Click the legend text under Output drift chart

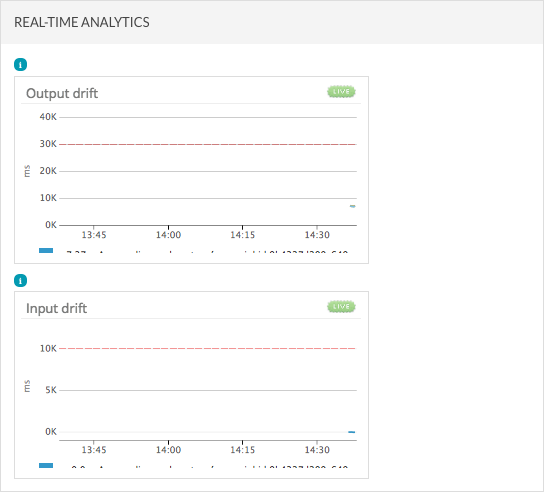[x=207, y=251]
